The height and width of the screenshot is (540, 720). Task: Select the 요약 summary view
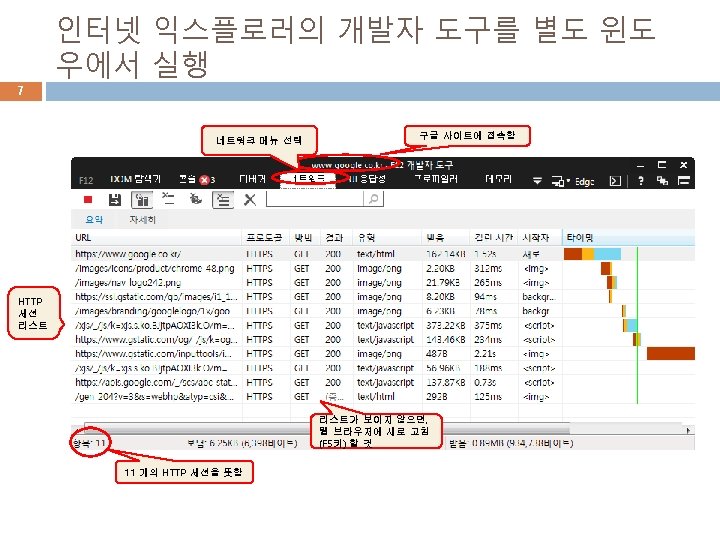(x=94, y=219)
